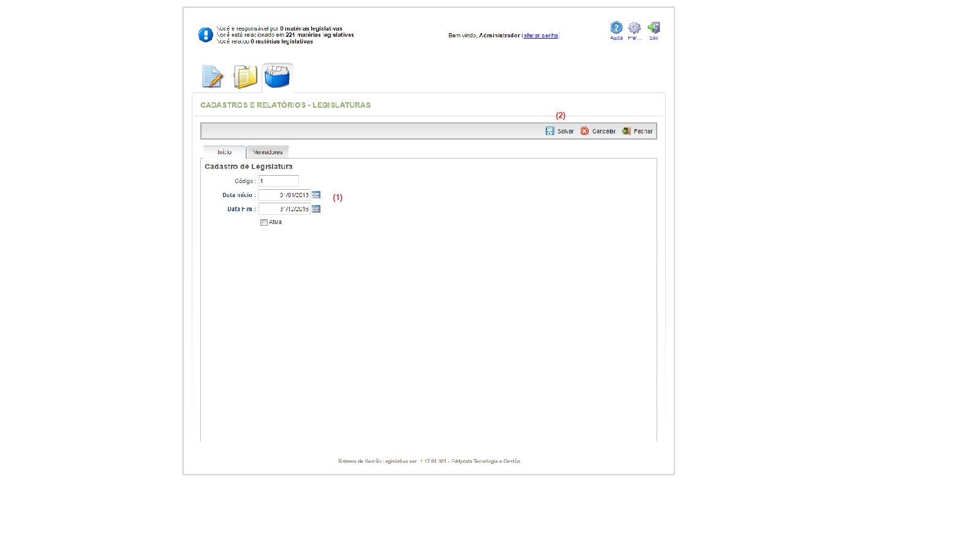Click the Data Início date field

coord(284,195)
